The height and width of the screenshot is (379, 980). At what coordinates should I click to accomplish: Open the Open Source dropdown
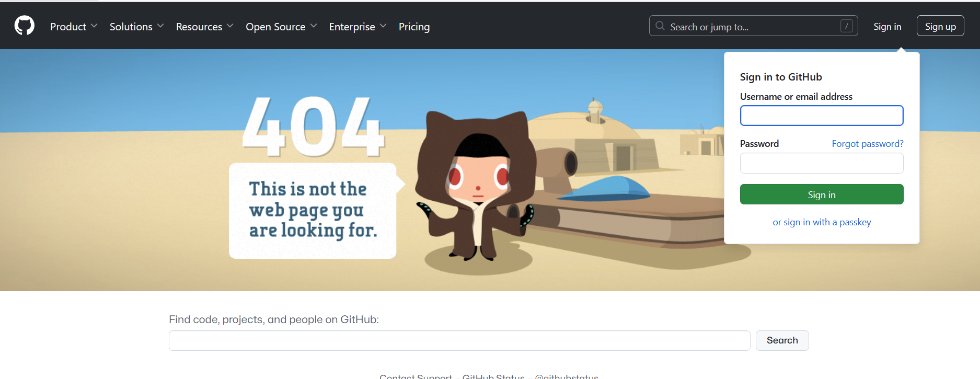(x=281, y=27)
